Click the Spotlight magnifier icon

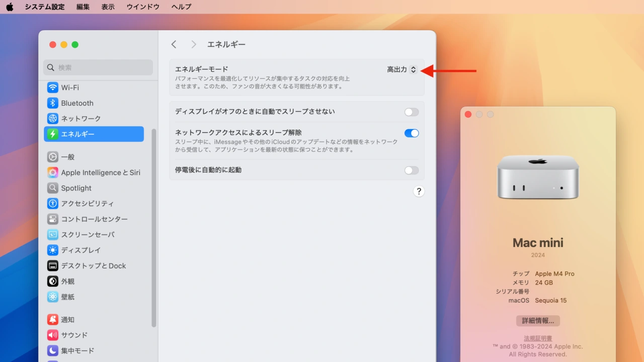click(x=53, y=188)
